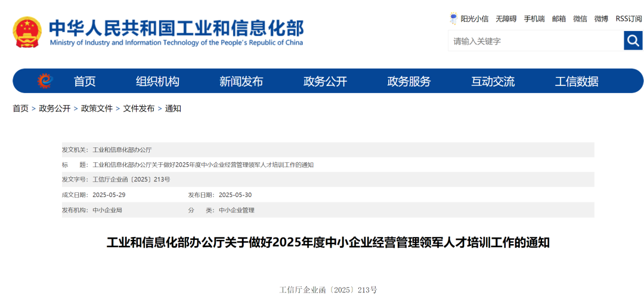Click the 发布机构 value 中小企业局
The width and height of the screenshot is (644, 305).
(x=107, y=210)
